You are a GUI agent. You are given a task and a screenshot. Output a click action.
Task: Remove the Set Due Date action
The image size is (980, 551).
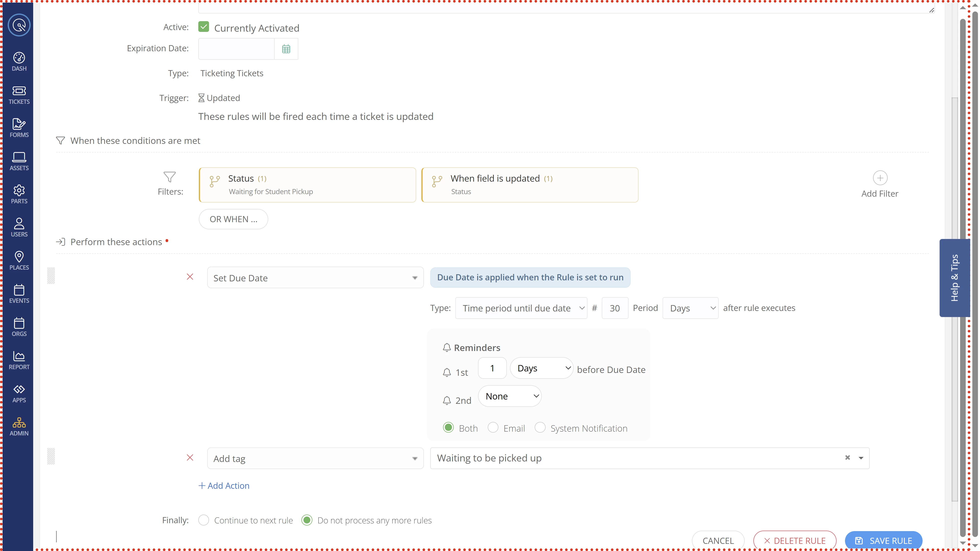(x=190, y=277)
